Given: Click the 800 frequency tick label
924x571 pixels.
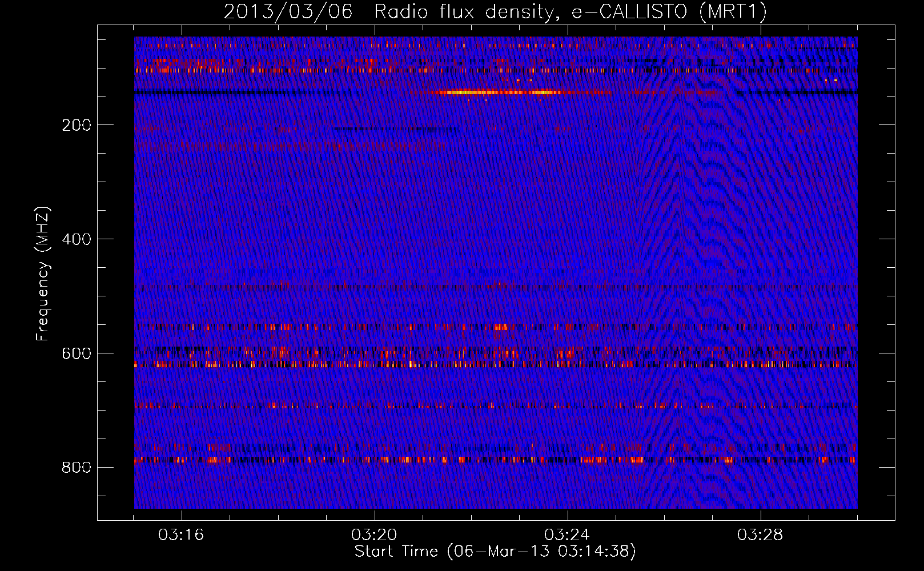Looking at the screenshot, I should (77, 468).
